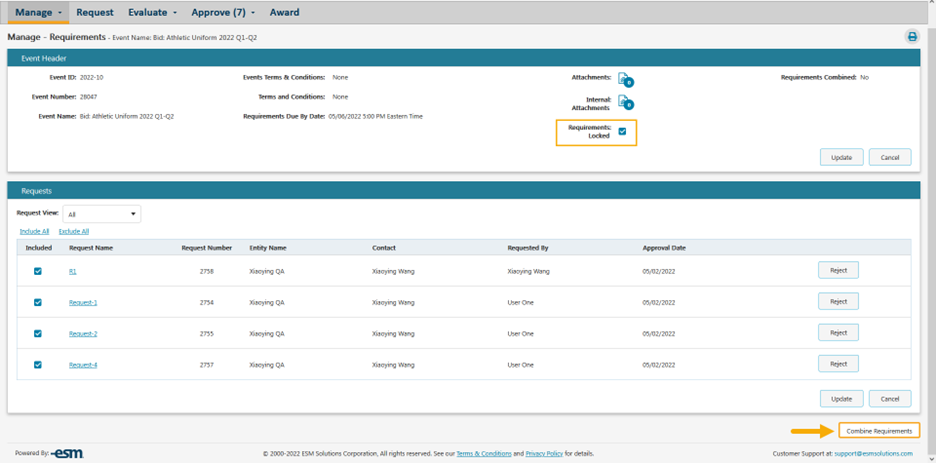Image resolution: width=936 pixels, height=463 pixels.
Task: Click the print page icon
Action: coord(912,37)
